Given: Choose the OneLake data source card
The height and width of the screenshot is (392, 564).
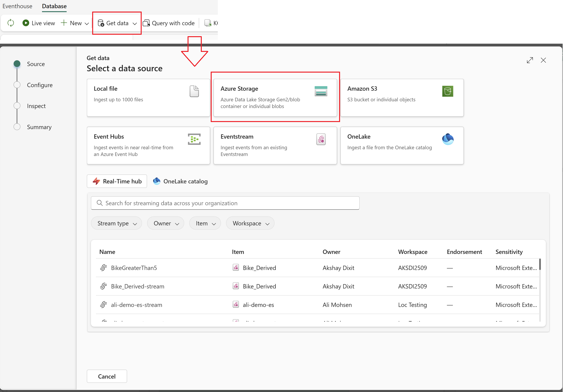Looking at the screenshot, I should (x=402, y=146).
